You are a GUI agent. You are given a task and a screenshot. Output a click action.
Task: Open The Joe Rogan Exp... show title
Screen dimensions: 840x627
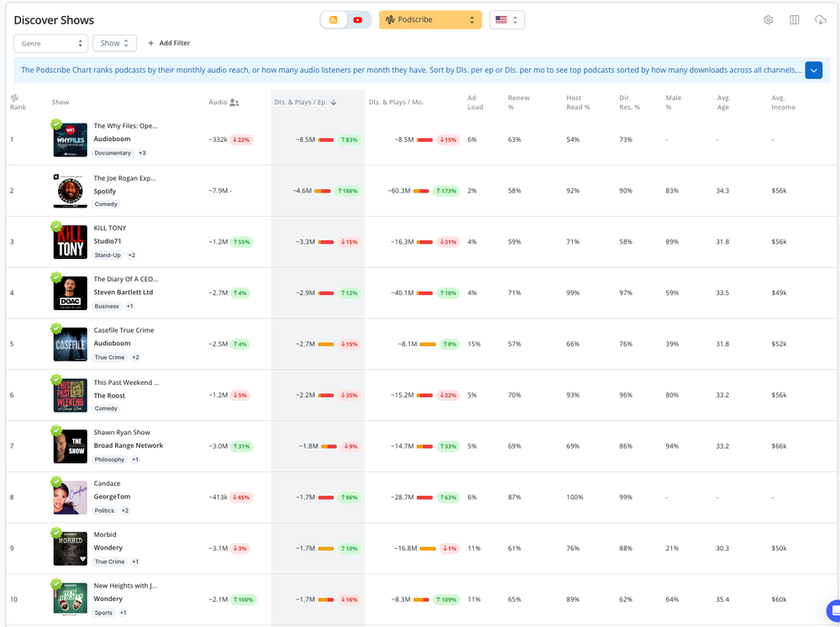click(125, 178)
